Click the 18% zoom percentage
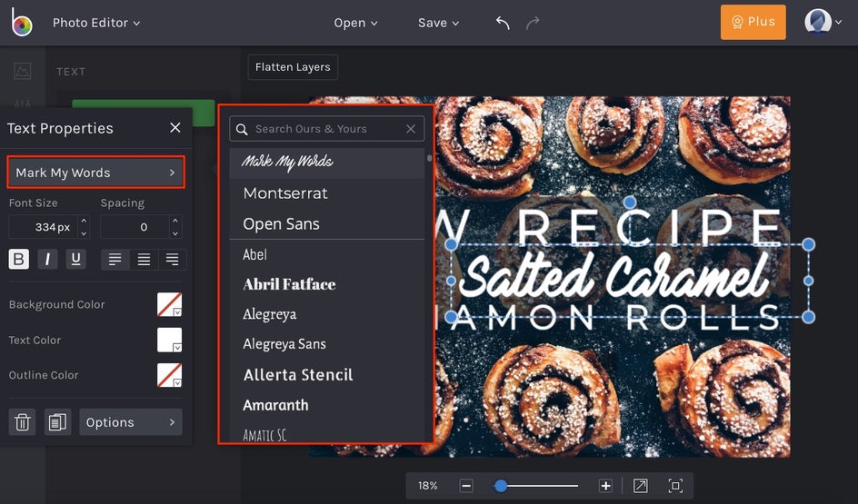The image size is (858, 504). tap(427, 486)
